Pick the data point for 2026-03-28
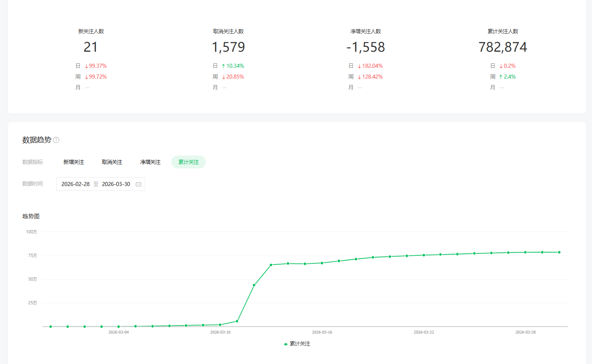The height and width of the screenshot is (364, 592). pos(525,252)
